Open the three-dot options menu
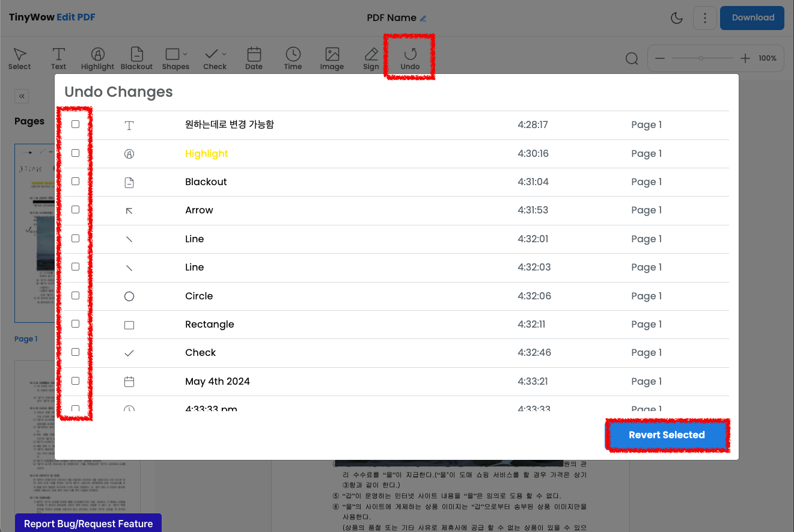The height and width of the screenshot is (532, 794). [704, 17]
